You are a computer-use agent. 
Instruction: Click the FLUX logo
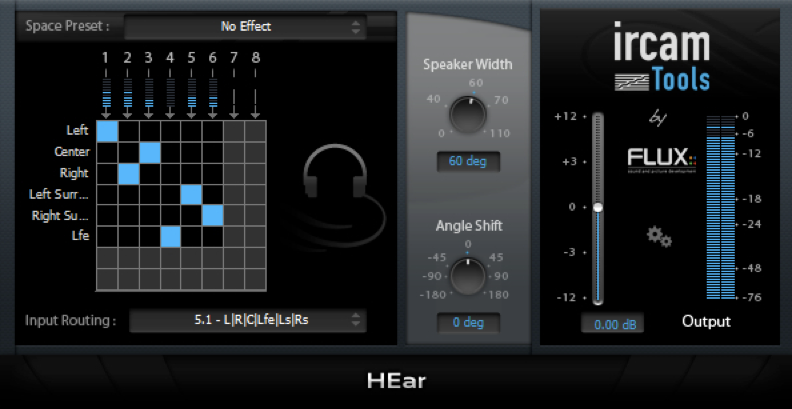(x=661, y=162)
